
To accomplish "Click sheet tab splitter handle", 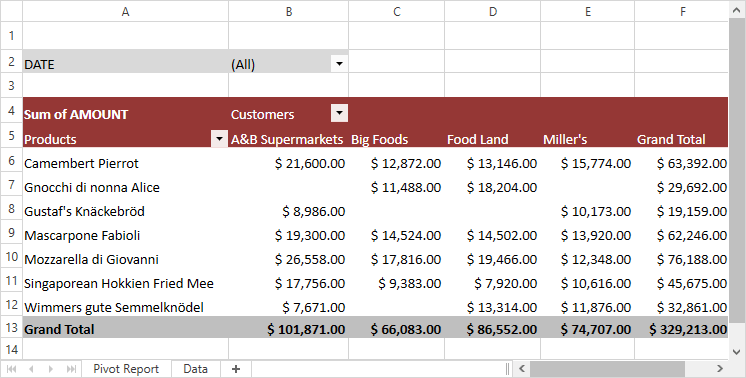I will (508, 368).
